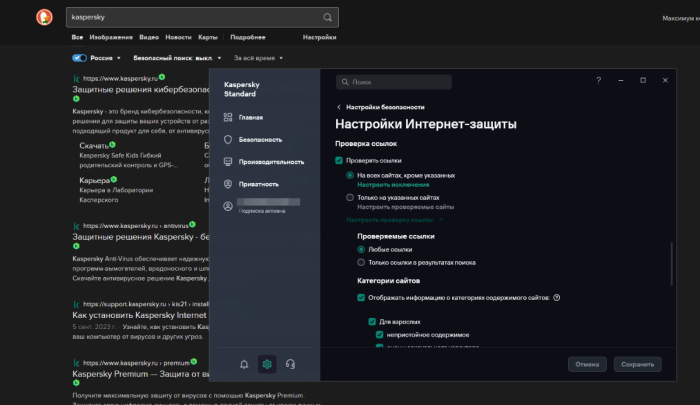Click green badge next to Скачать link
The image size is (700, 405).
(x=112, y=145)
